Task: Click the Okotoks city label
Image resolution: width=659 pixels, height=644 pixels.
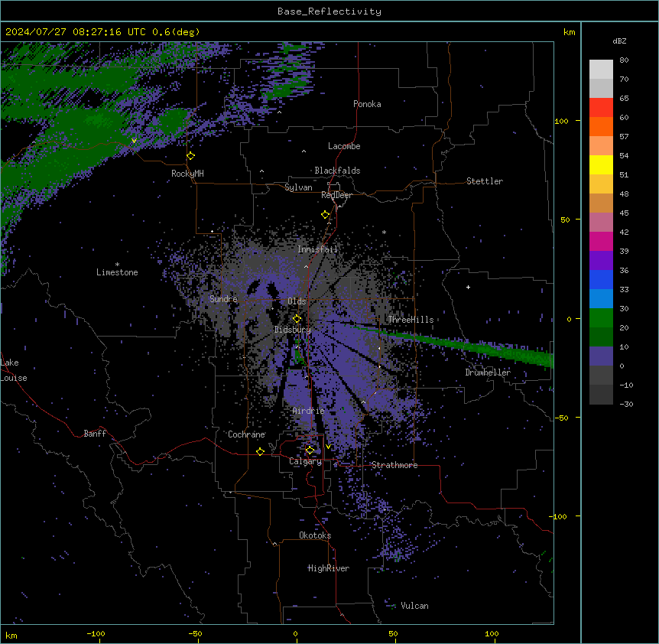Action: [315, 535]
